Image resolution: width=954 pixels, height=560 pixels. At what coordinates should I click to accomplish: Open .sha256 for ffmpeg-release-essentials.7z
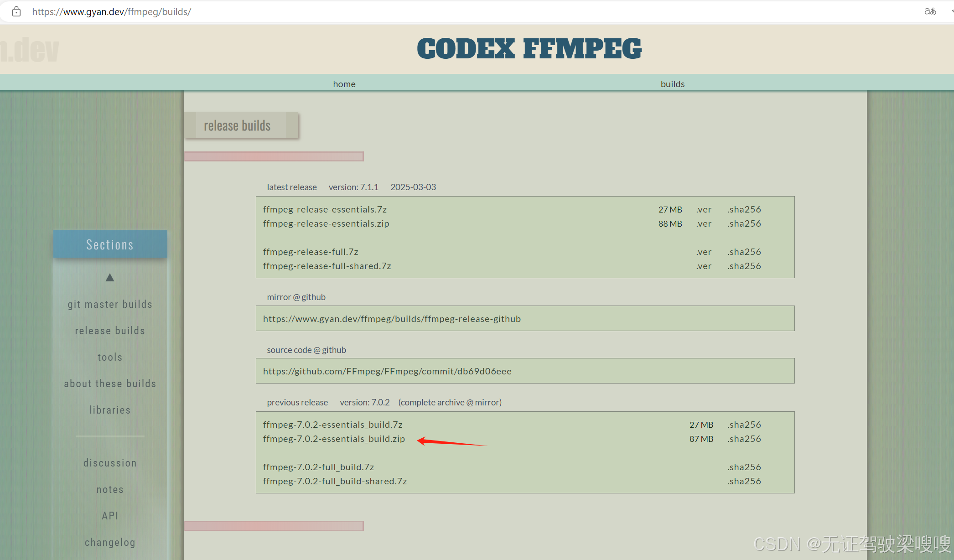744,209
